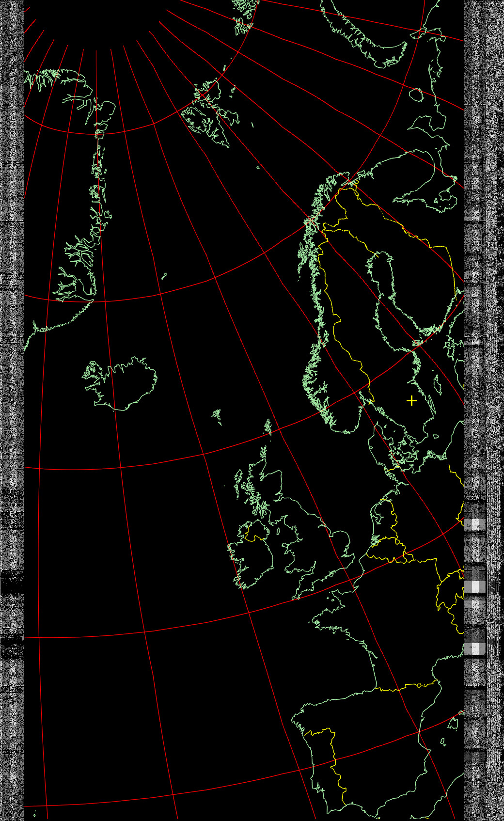
Task: Click the noisy sync strip on left edge
Action: point(12,339)
